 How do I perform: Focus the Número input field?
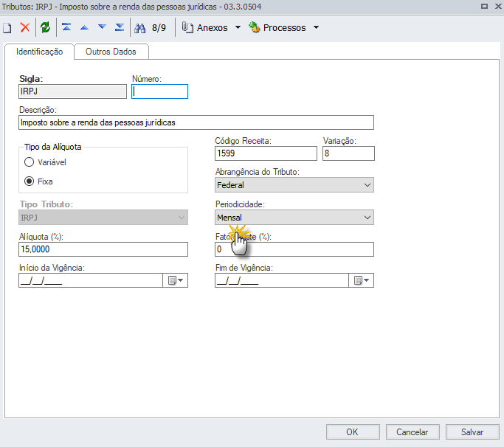tap(159, 91)
